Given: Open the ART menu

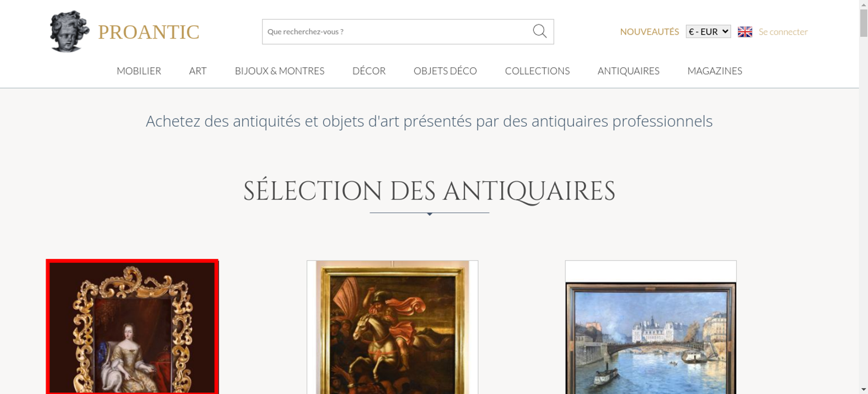Looking at the screenshot, I should tap(198, 71).
